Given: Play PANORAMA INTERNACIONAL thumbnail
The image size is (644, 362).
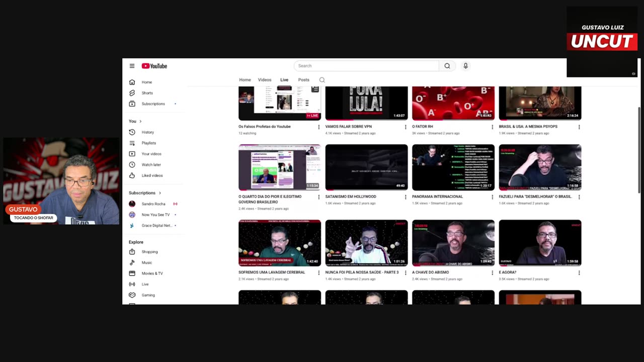Looking at the screenshot, I should point(453,167).
